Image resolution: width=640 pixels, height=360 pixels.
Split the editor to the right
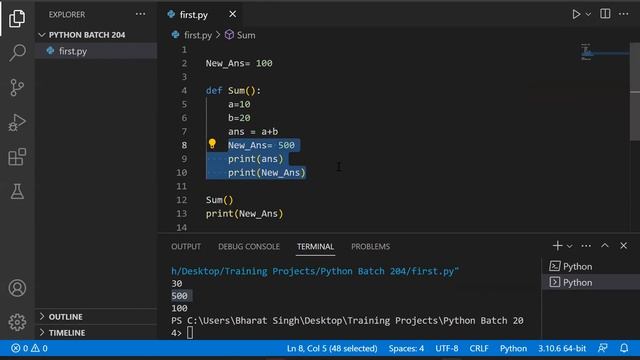tap(605, 14)
